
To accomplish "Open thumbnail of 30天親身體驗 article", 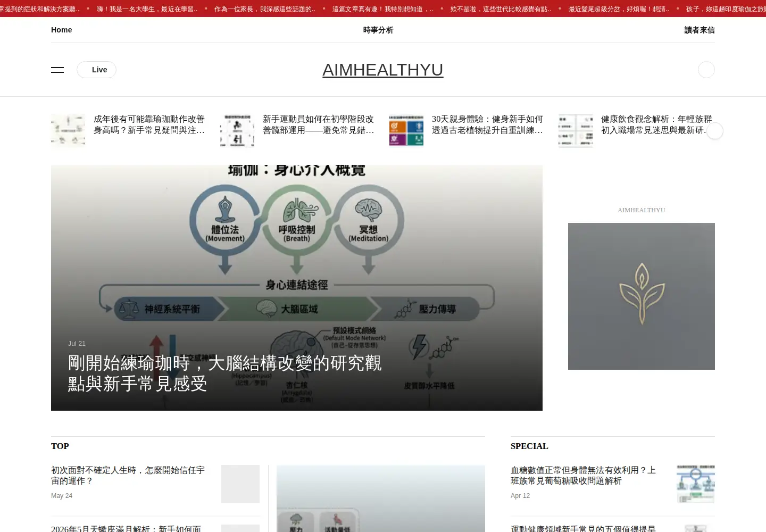I will click(x=406, y=131).
